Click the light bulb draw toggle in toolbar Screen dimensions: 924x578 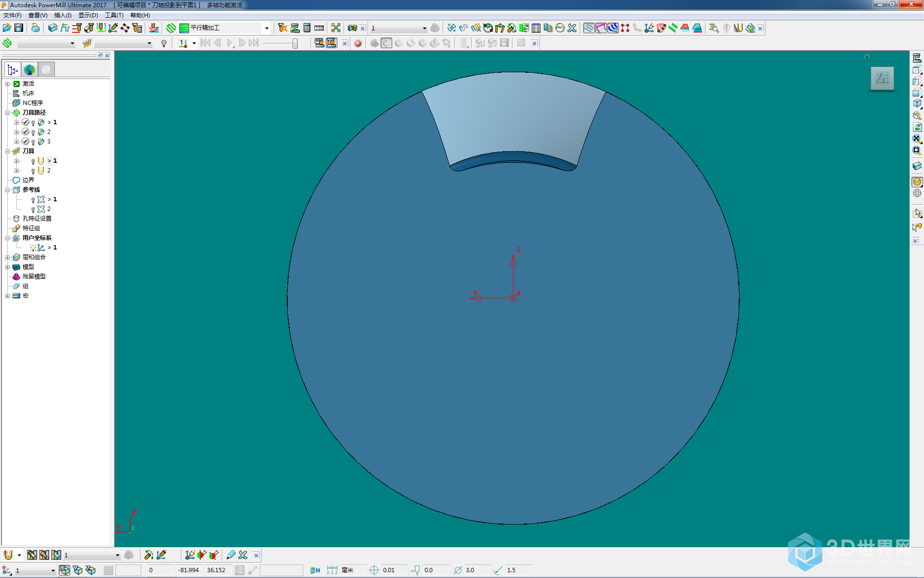[x=164, y=43]
